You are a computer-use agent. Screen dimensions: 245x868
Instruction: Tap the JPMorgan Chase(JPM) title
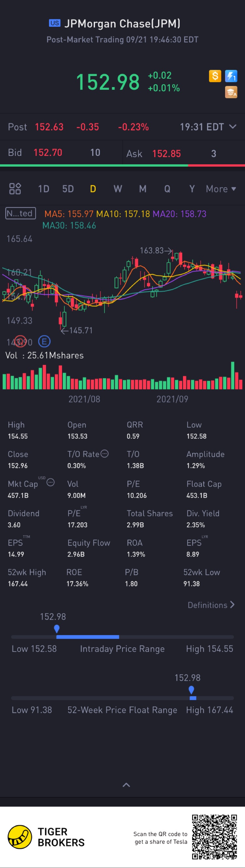[122, 23]
